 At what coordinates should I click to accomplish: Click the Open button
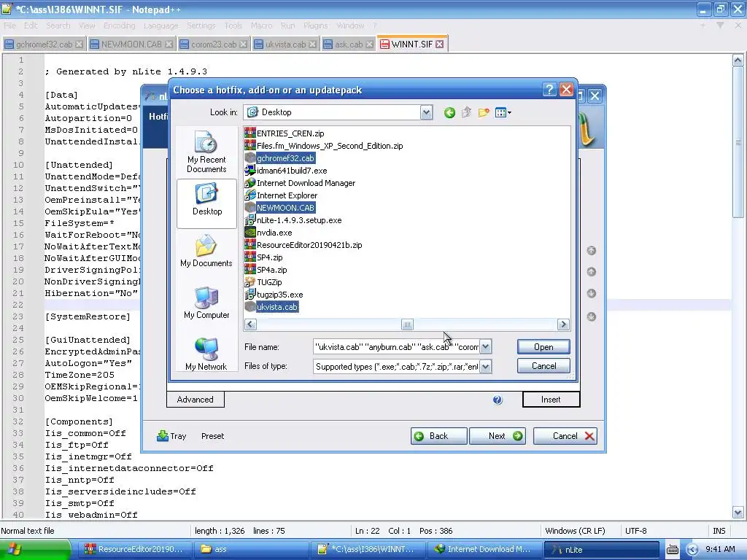coord(543,346)
